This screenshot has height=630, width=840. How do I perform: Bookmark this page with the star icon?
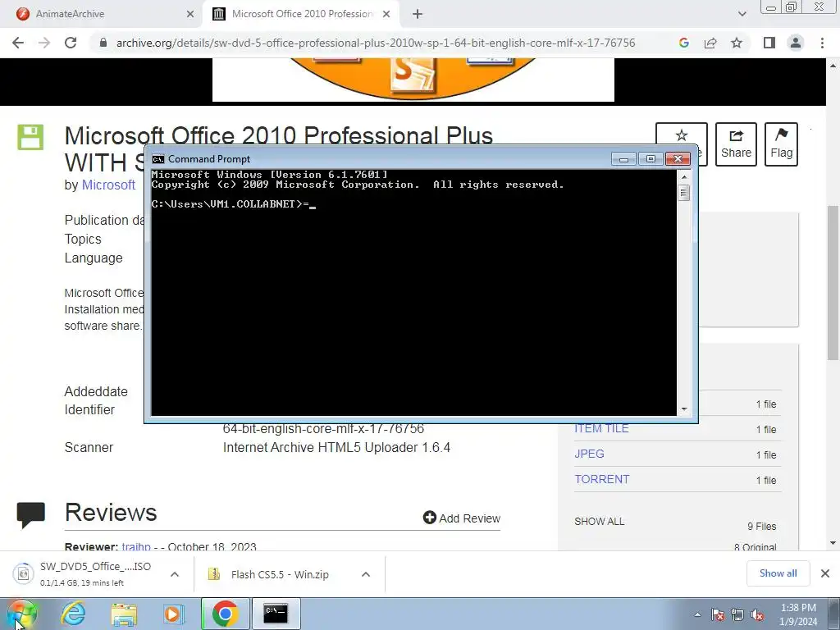click(x=737, y=43)
